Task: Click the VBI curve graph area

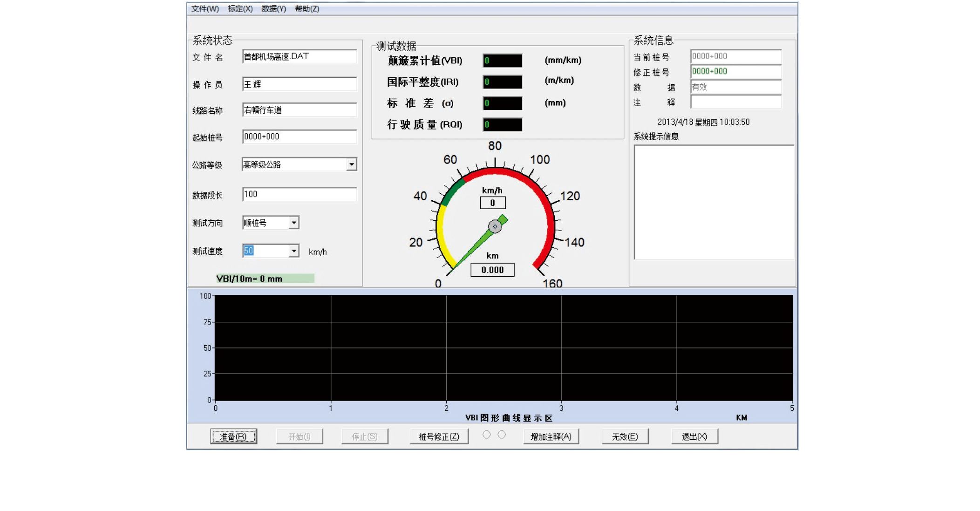Action: click(x=504, y=347)
